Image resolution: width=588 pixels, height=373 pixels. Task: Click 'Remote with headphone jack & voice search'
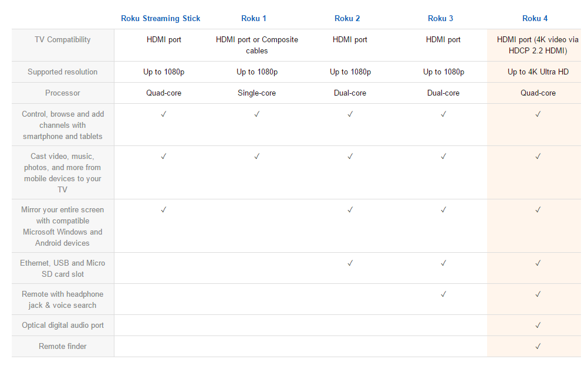(x=63, y=300)
